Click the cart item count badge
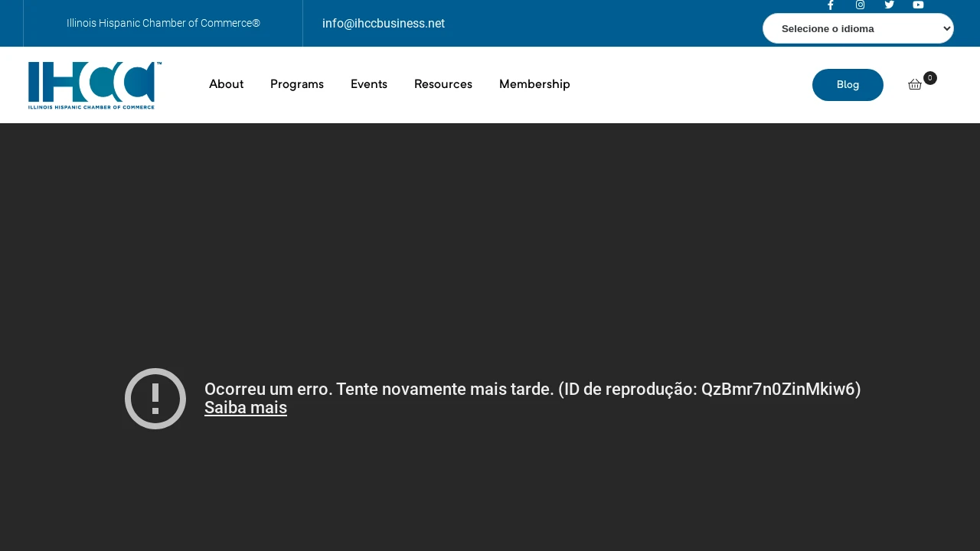This screenshot has height=551, width=980. [929, 78]
